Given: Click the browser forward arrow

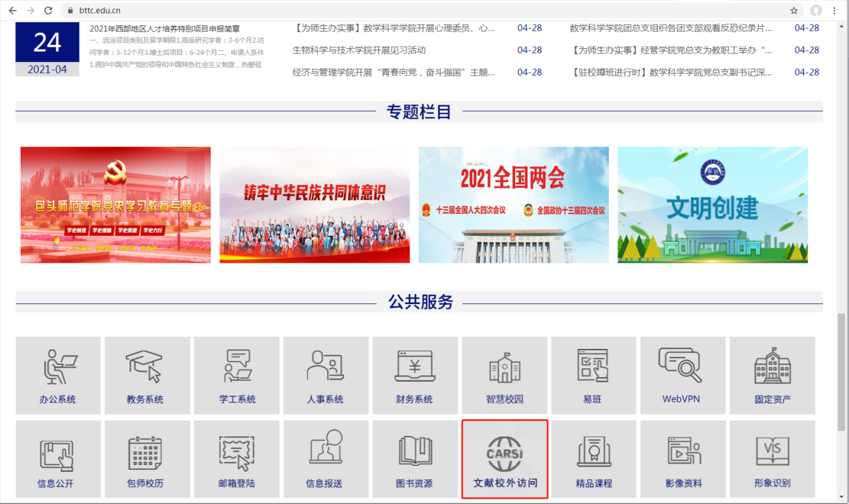Looking at the screenshot, I should (x=31, y=11).
